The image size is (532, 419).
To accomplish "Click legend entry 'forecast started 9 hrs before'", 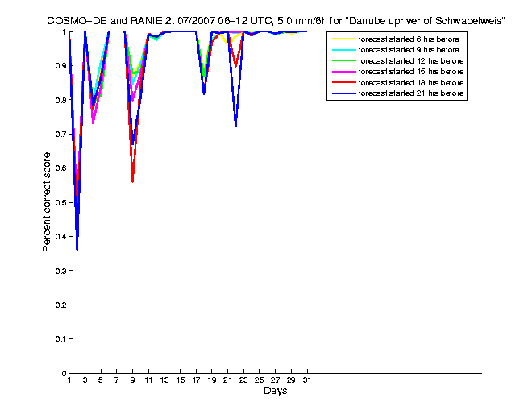I will [409, 50].
